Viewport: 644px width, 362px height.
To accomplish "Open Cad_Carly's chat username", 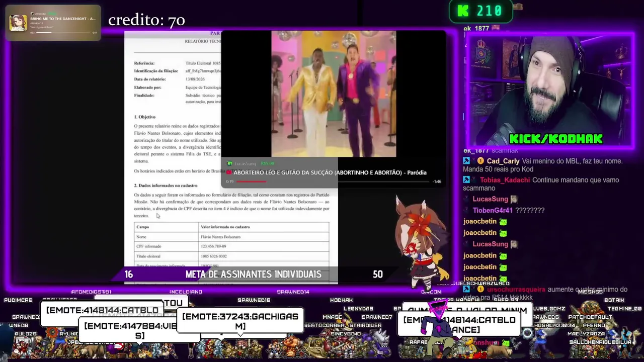I will click(503, 161).
